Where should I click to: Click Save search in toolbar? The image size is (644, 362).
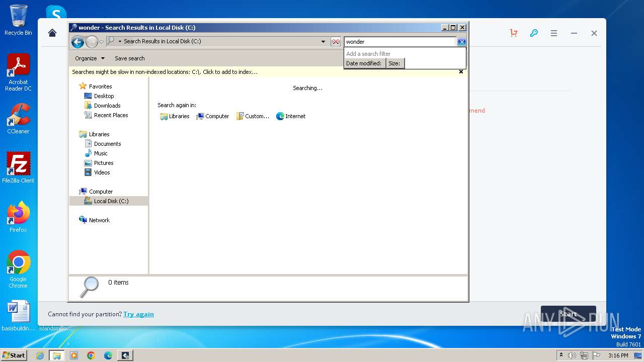click(129, 58)
